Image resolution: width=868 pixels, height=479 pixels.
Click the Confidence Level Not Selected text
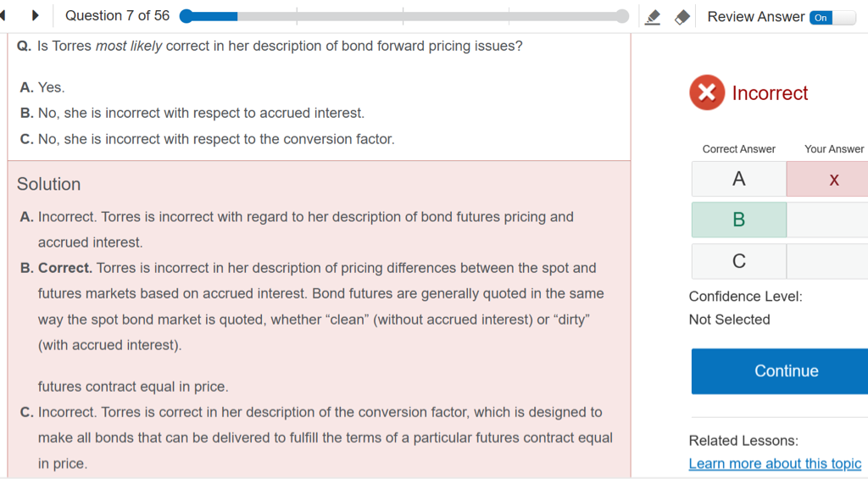pyautogui.click(x=729, y=320)
